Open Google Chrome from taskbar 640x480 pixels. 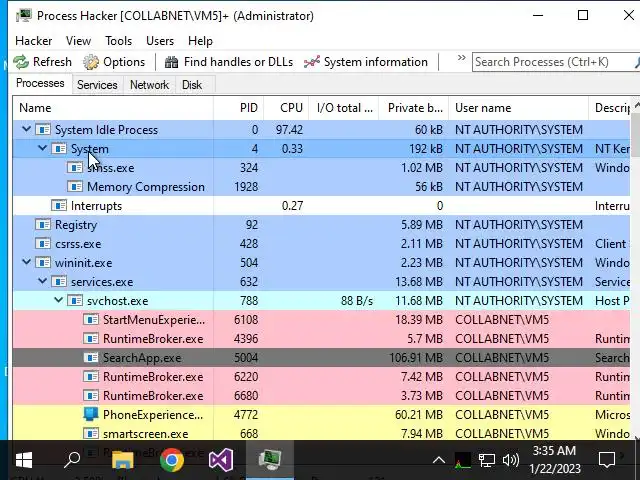pos(171,460)
